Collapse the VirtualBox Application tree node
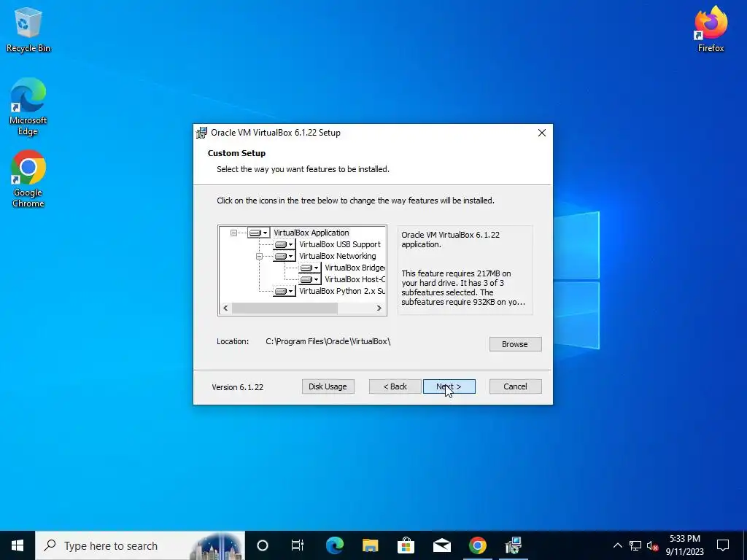Viewport: 747px width, 560px height. pyautogui.click(x=233, y=233)
